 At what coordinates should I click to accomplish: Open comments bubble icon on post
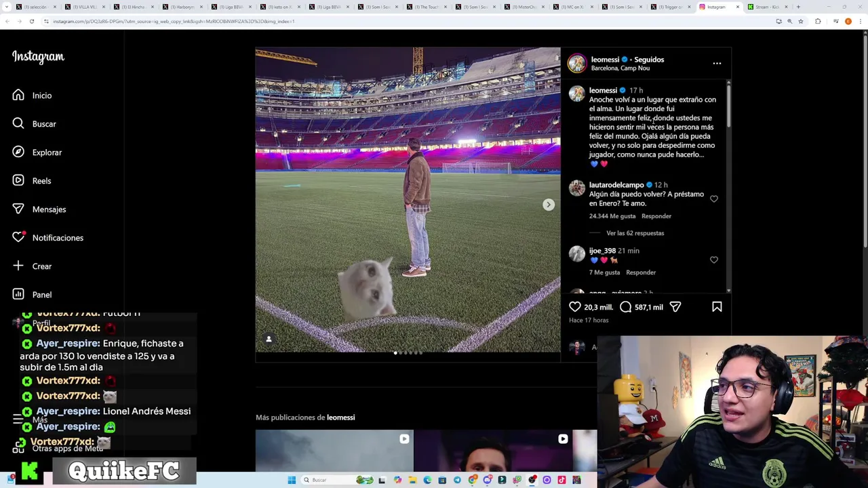coord(625,307)
